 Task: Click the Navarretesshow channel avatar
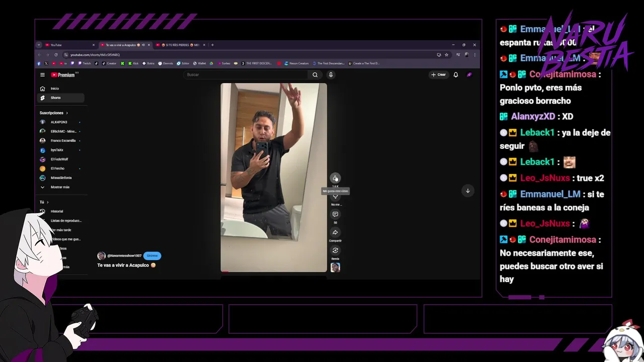point(101,256)
